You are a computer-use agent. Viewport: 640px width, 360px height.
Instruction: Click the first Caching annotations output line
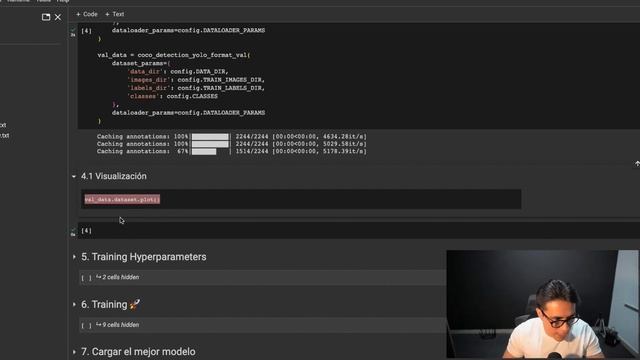click(231, 136)
